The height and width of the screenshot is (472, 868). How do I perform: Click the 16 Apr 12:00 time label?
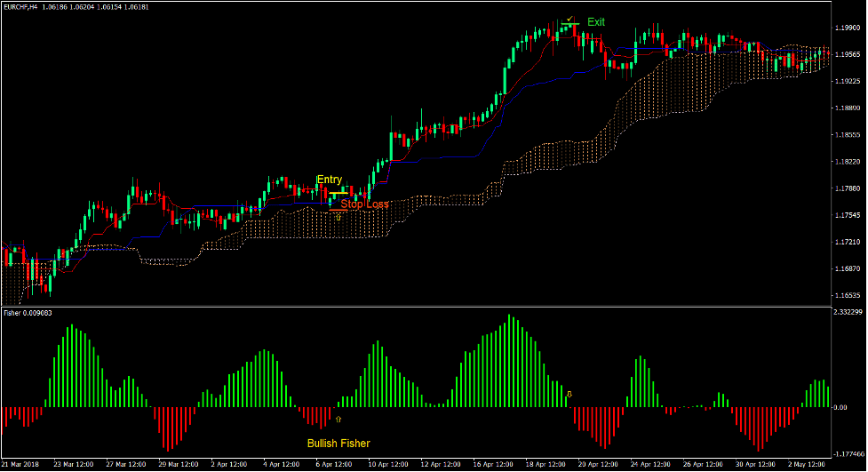coord(493,464)
